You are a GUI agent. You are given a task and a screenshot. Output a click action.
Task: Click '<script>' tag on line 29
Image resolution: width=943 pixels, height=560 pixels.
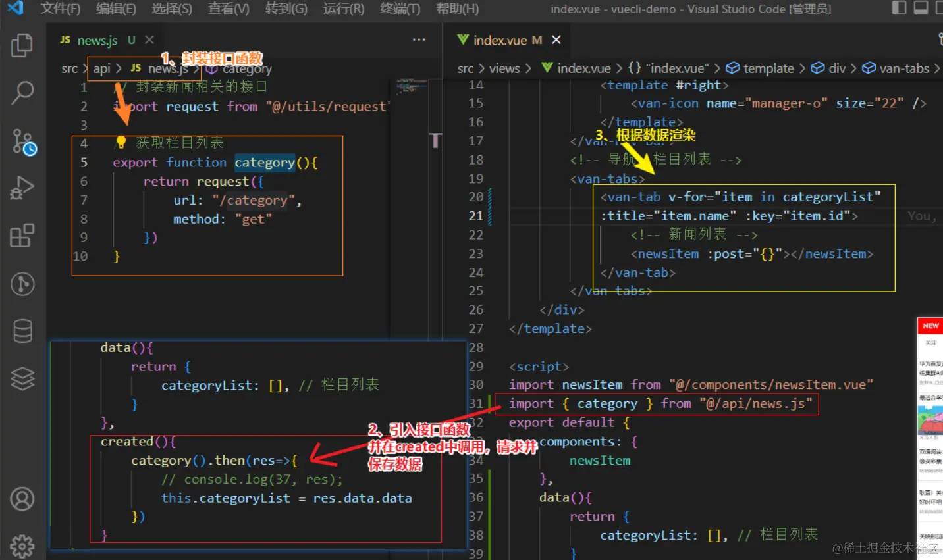[x=539, y=367]
